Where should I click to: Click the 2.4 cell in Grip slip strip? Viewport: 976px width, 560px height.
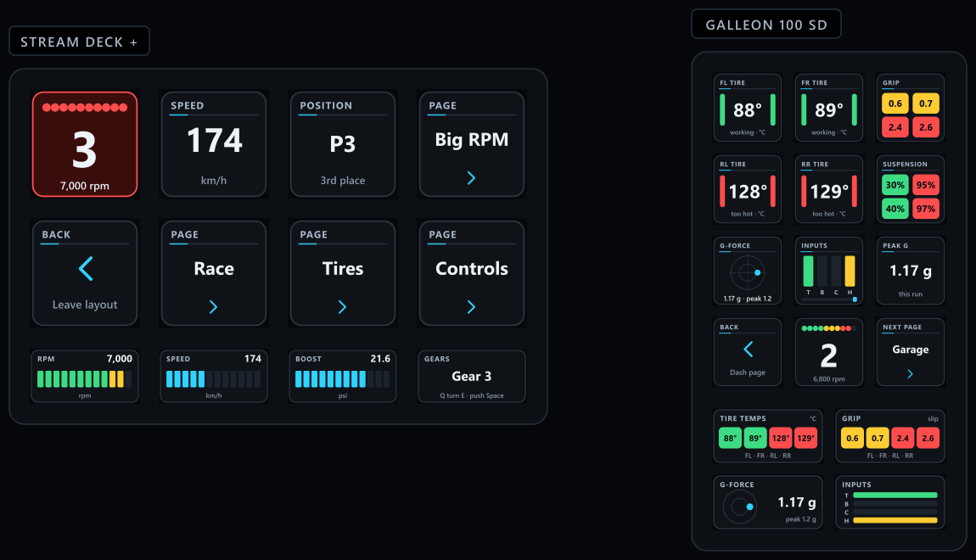902,438
